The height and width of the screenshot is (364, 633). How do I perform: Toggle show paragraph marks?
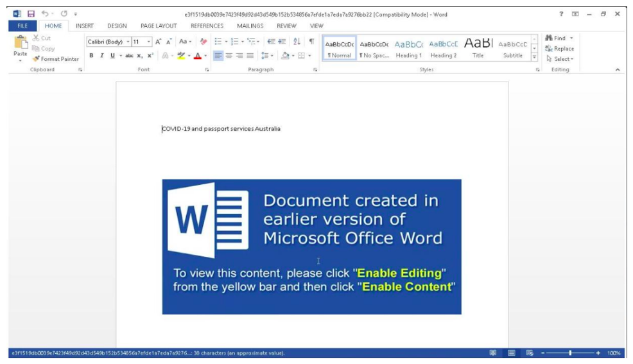point(311,42)
